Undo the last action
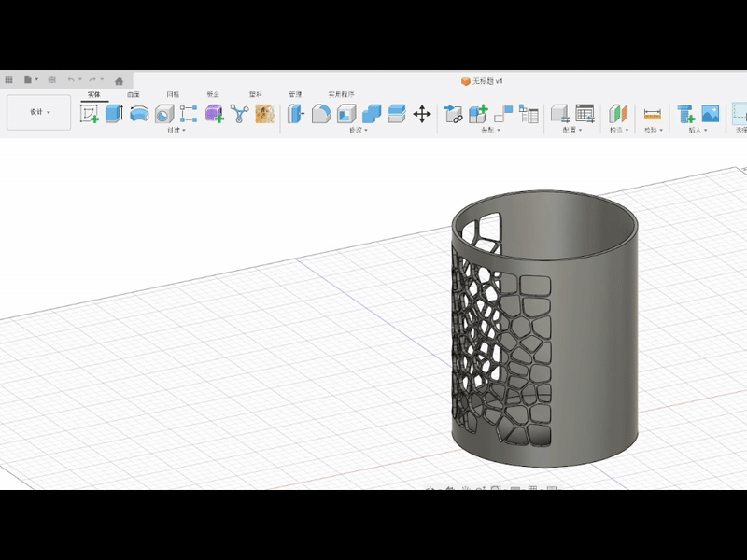The width and height of the screenshot is (747, 560). (71, 79)
